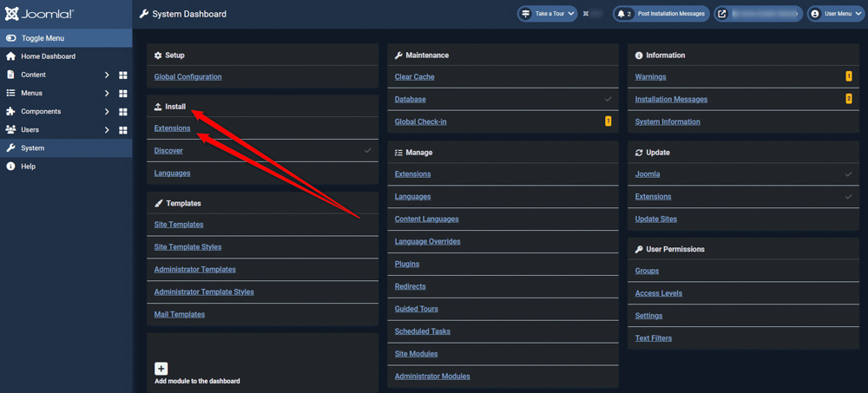Click the user avatar icon

click(815, 14)
